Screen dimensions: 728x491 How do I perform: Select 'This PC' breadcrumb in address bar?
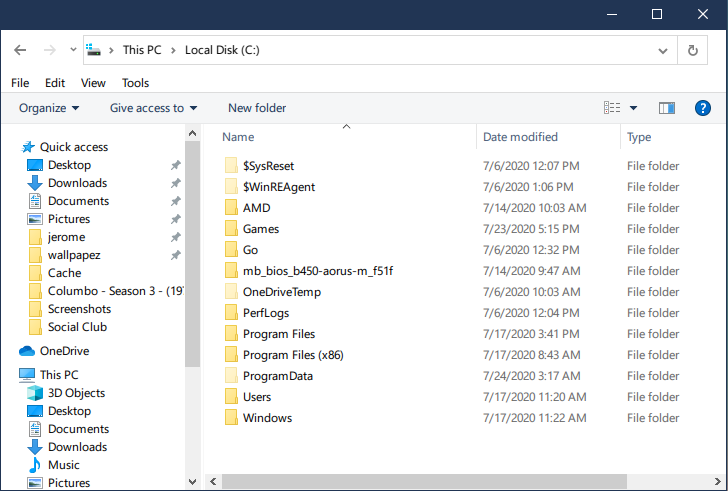click(142, 50)
